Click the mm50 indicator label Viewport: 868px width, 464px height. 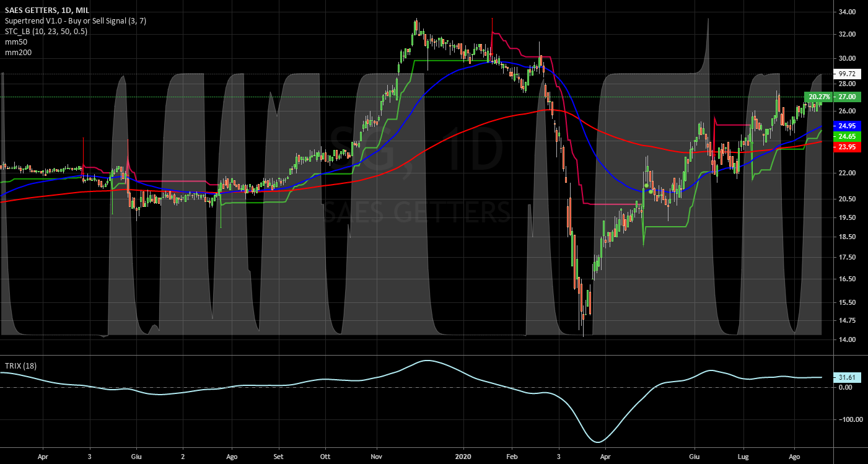click(x=15, y=42)
